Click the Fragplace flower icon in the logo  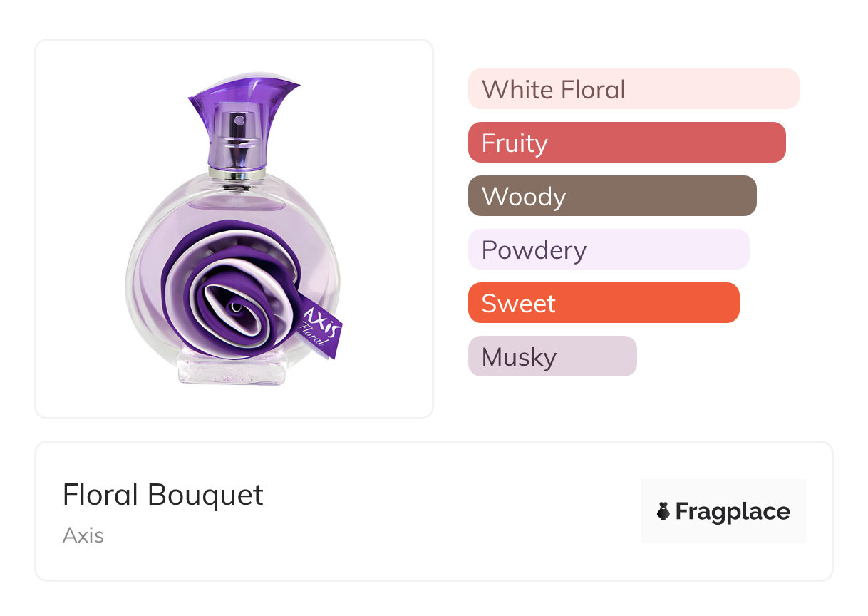[x=663, y=511]
